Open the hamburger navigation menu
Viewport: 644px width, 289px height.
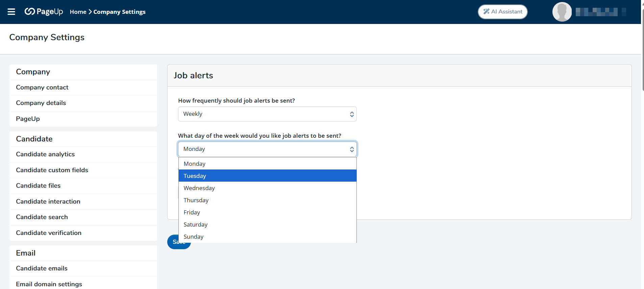coord(11,12)
